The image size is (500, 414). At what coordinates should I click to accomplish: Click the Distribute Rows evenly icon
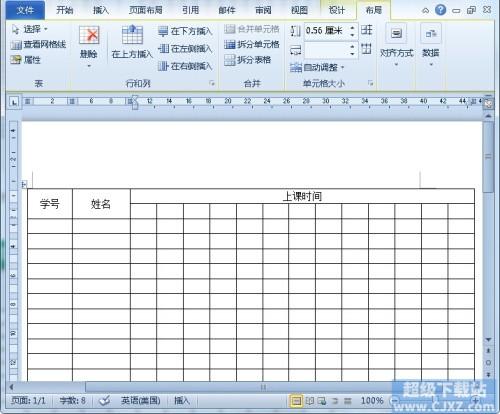(x=367, y=30)
